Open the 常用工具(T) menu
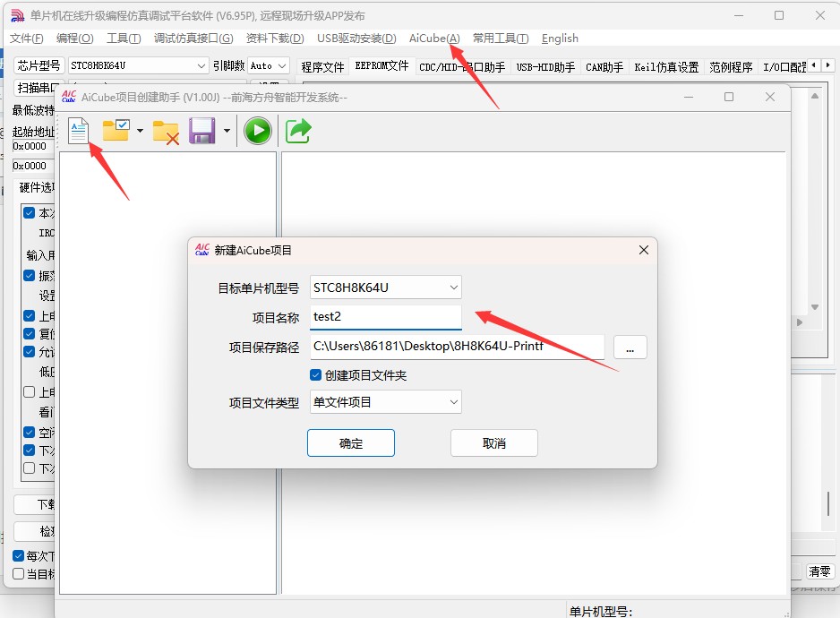 click(x=501, y=38)
